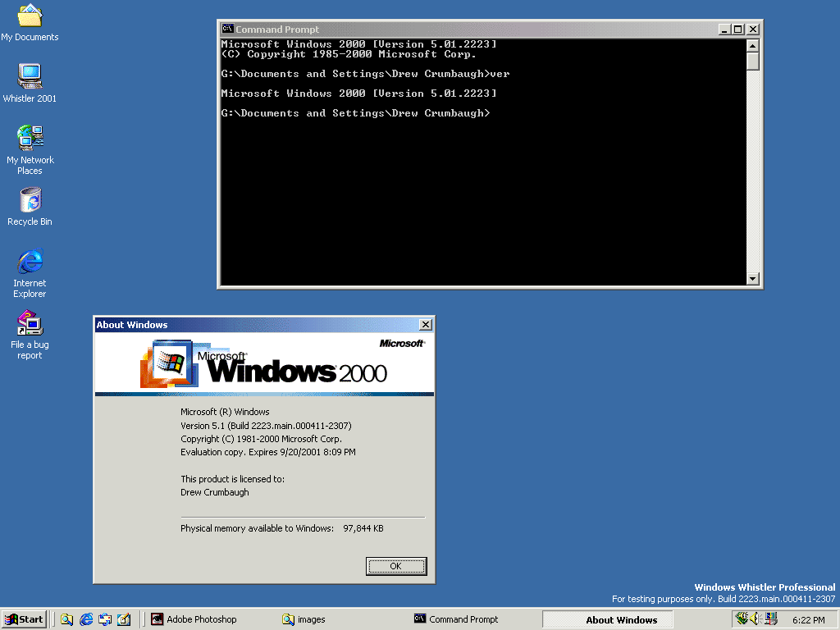The width and height of the screenshot is (840, 630).
Task: Click the display settings tray icon
Action: click(x=771, y=619)
